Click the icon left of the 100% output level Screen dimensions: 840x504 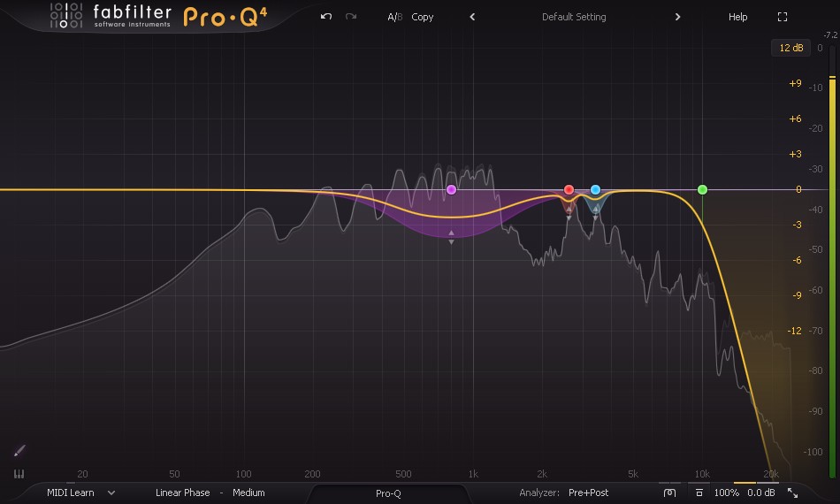pos(699,493)
